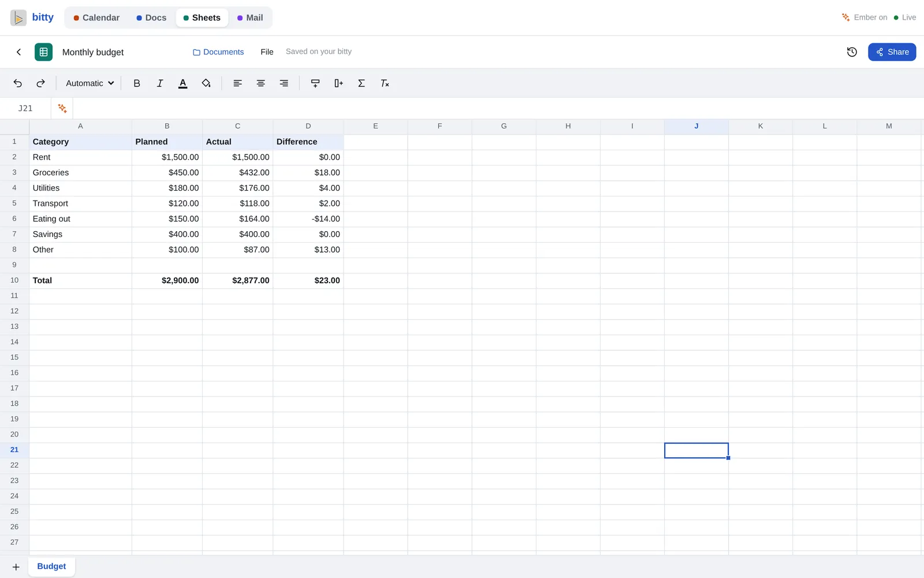Viewport: 924px width, 578px height.
Task: Select row 21 header
Action: pos(14,450)
